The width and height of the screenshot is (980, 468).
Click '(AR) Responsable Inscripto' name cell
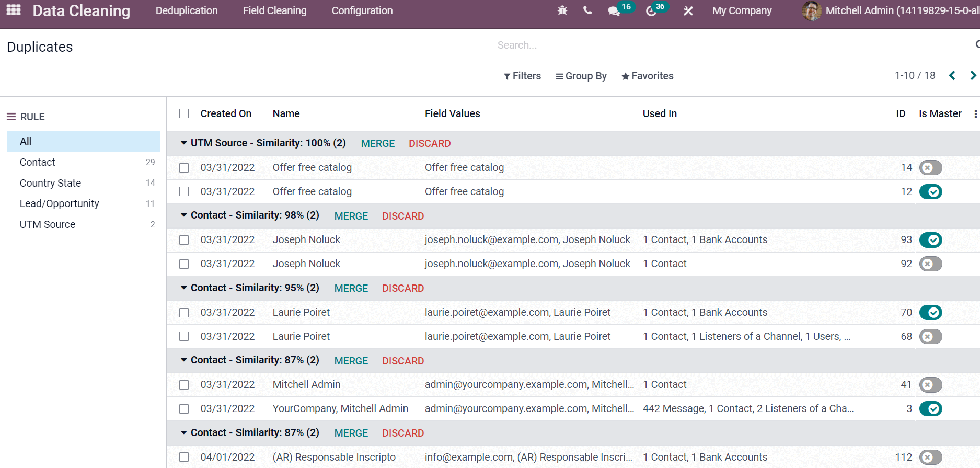pyautogui.click(x=334, y=457)
